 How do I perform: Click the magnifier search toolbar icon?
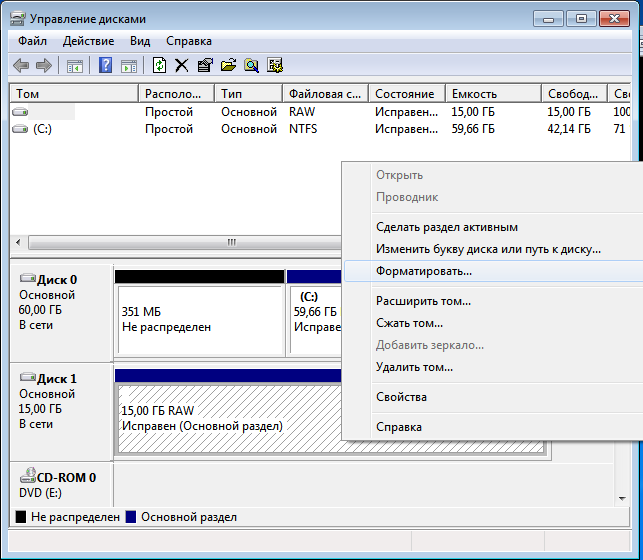251,65
